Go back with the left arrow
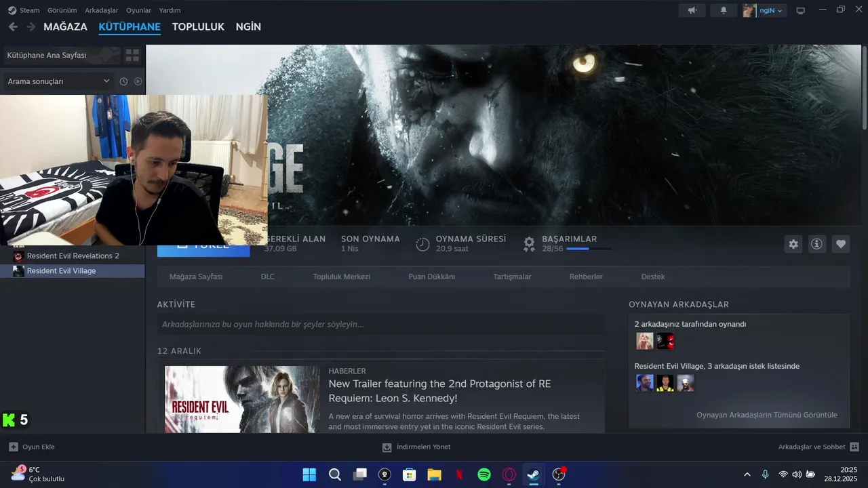 pyautogui.click(x=13, y=26)
